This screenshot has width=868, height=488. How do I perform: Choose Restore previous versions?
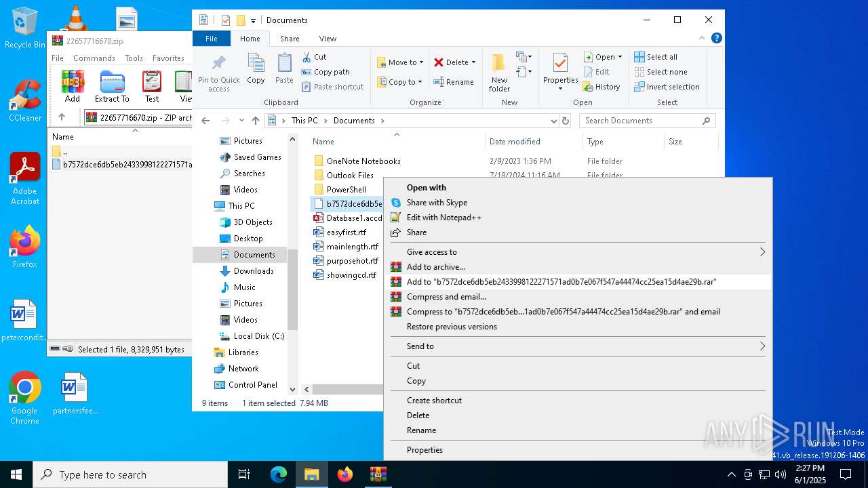(x=578, y=327)
